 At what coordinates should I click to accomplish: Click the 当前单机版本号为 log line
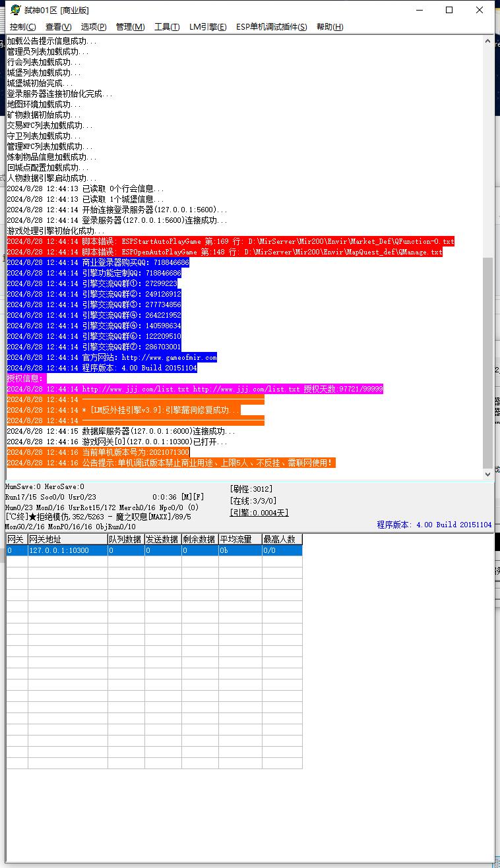pyautogui.click(x=98, y=452)
